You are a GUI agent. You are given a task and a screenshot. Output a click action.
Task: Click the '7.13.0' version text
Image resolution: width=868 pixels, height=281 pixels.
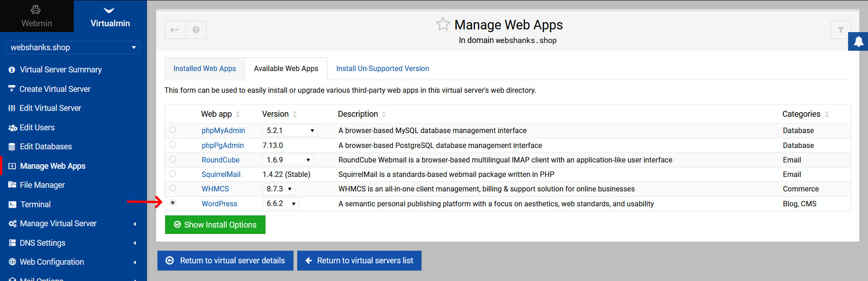tap(273, 146)
